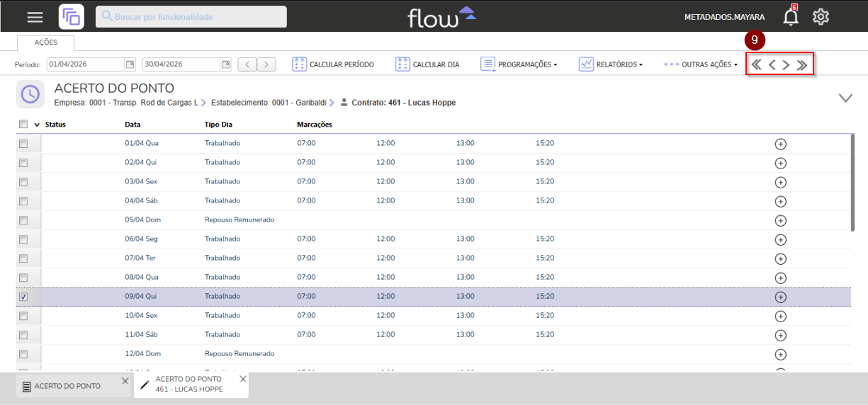868x405 pixels.
Task: Click Calcular Período button
Action: pyautogui.click(x=333, y=64)
